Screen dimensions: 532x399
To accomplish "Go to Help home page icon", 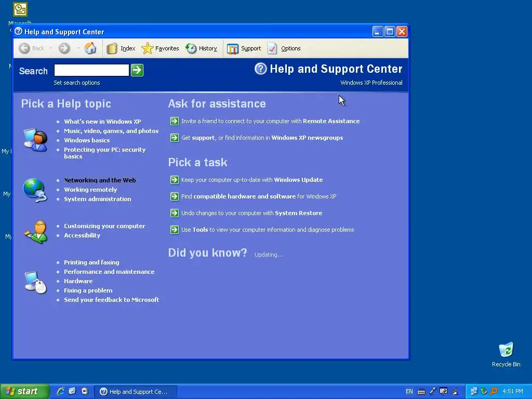I will click(x=90, y=48).
